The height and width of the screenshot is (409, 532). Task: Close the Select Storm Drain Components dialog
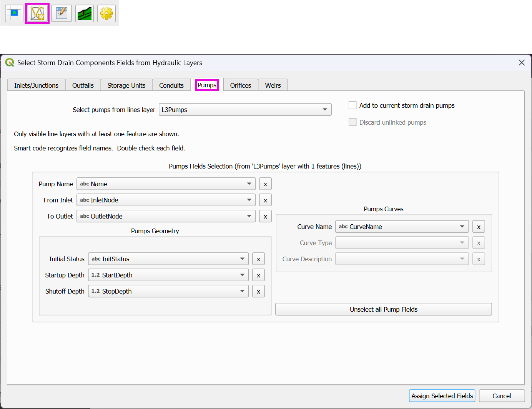click(x=522, y=63)
